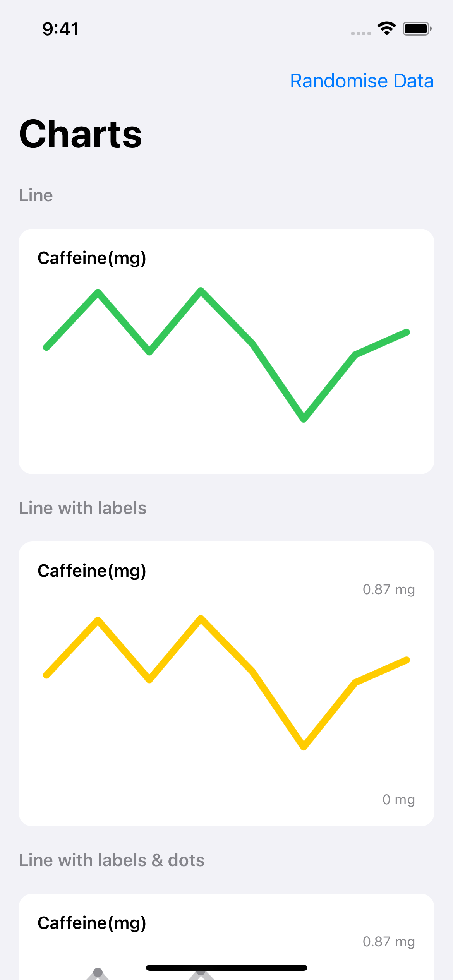Click leftmost gray data dot in bottom chart
This screenshot has width=453, height=980.
[98, 972]
